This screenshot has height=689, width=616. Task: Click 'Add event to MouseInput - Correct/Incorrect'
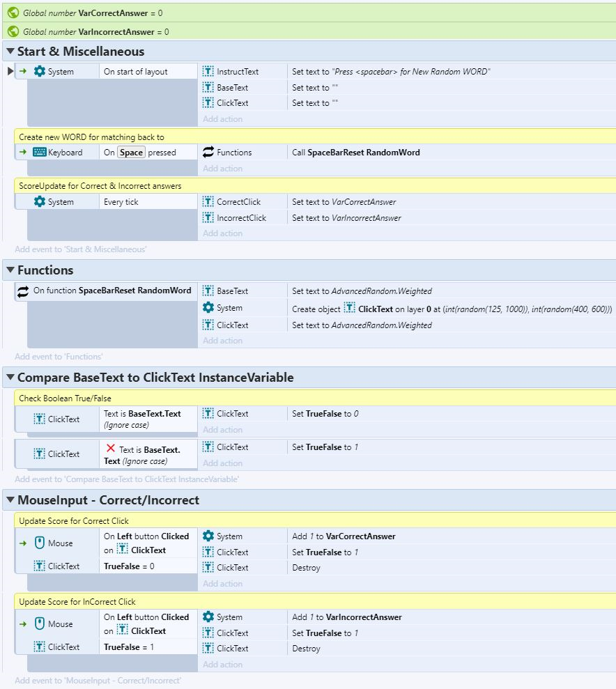[x=98, y=681]
